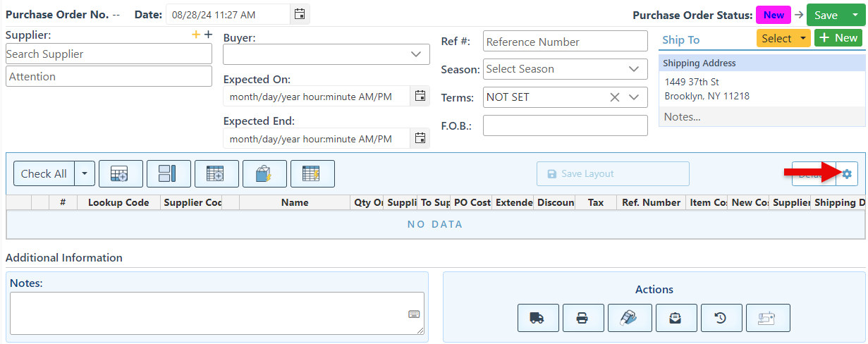Click the green New ship-to button
This screenshot has width=868, height=344.
(x=838, y=39)
